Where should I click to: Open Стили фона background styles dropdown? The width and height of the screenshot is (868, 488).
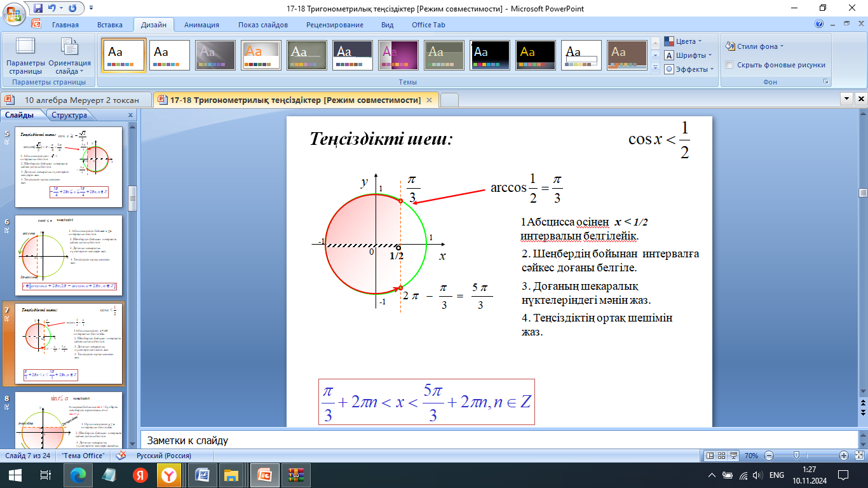(754, 46)
